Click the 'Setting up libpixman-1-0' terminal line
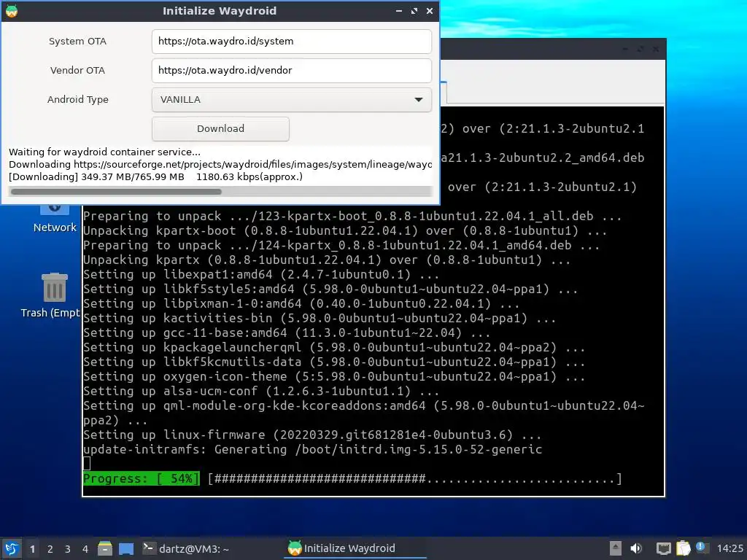This screenshot has width=747, height=560. [301, 304]
